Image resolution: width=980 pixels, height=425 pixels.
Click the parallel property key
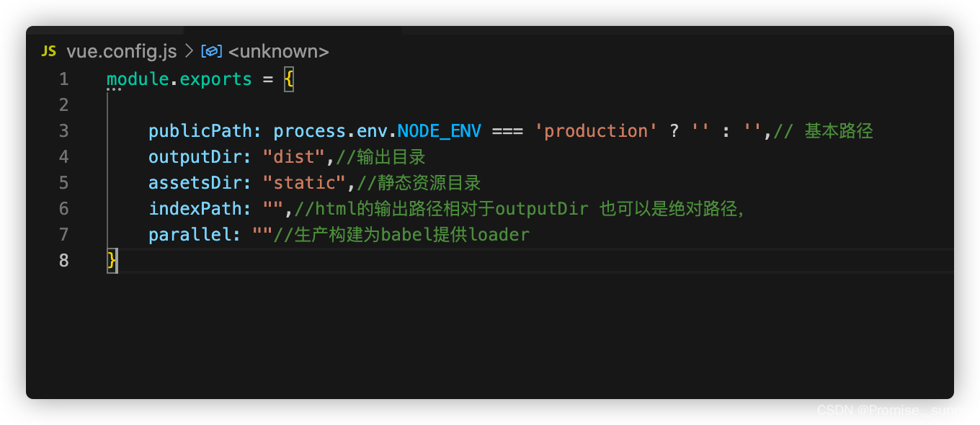tap(190, 235)
